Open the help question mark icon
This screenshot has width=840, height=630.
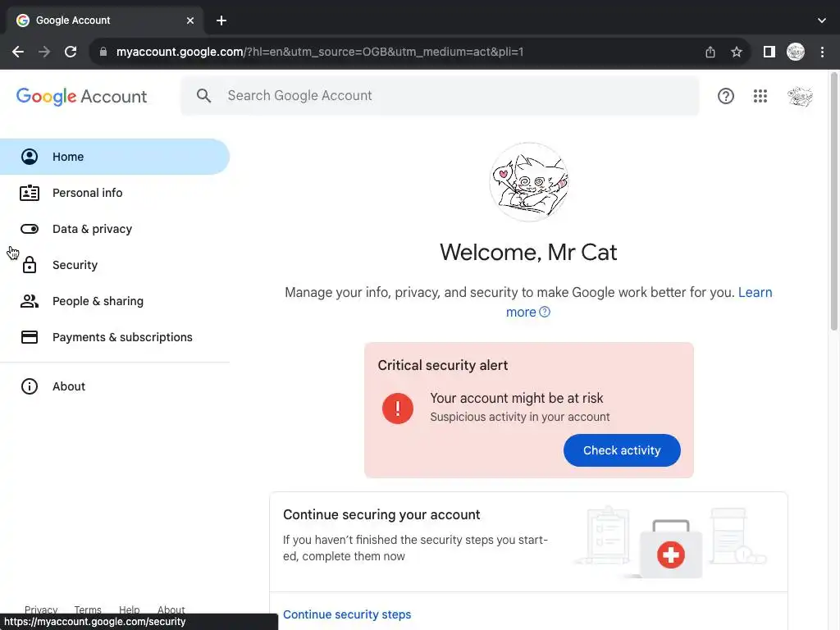tap(726, 96)
